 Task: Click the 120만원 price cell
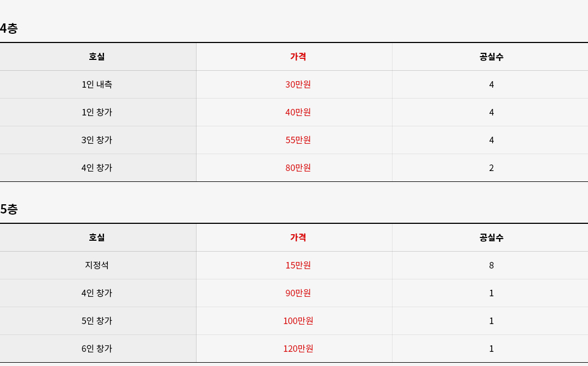(x=298, y=349)
